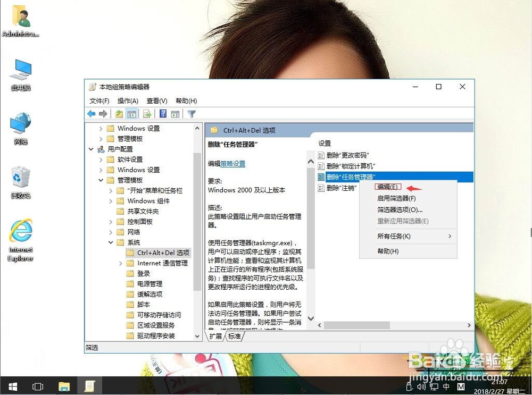Launch Internet Explorer from desktop
The height and width of the screenshot is (395, 532).
[21, 240]
